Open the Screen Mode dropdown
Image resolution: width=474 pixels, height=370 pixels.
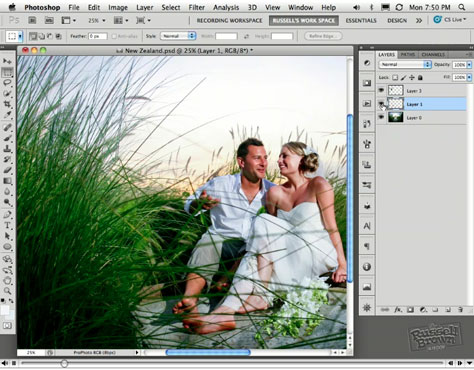tap(144, 20)
